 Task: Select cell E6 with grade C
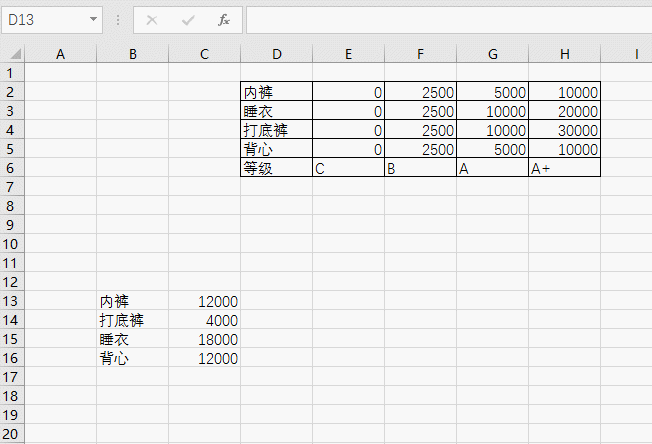(348, 168)
